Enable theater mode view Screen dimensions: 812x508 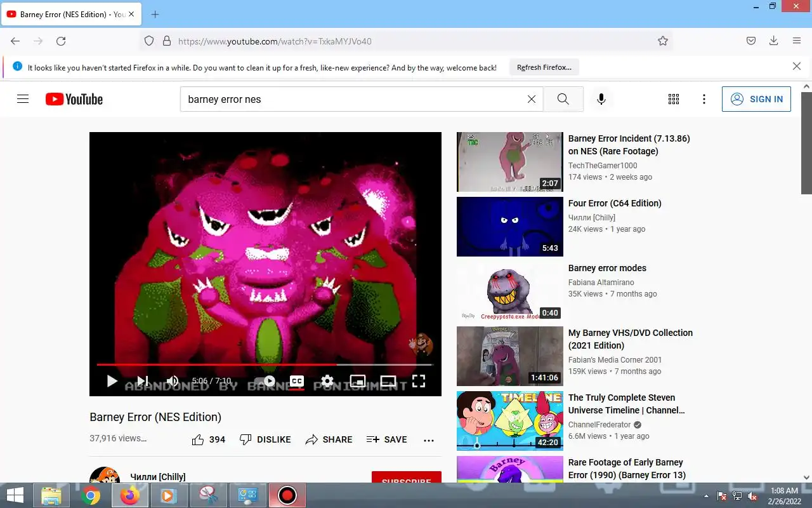(x=388, y=381)
